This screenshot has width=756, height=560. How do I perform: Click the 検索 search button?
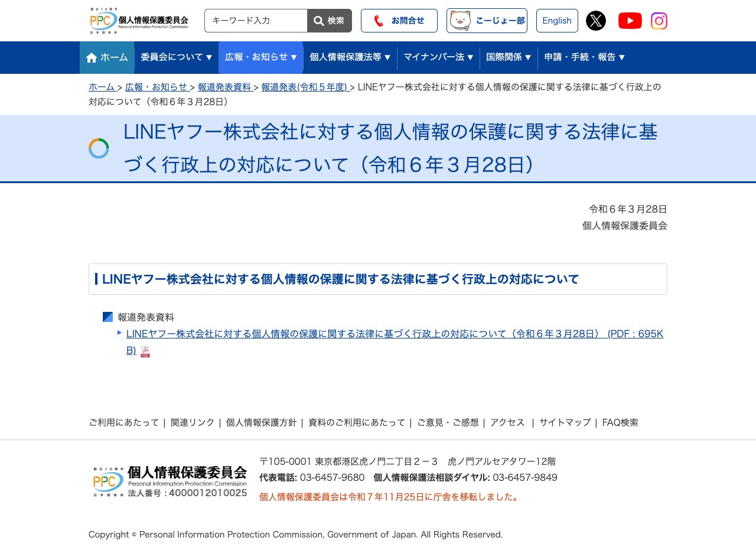330,21
